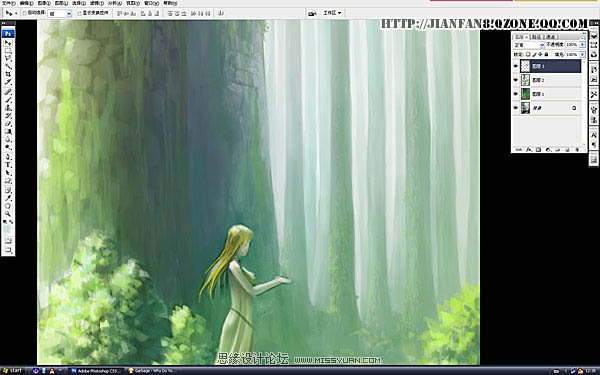
Task: Select the Crop tool
Action: (8, 74)
